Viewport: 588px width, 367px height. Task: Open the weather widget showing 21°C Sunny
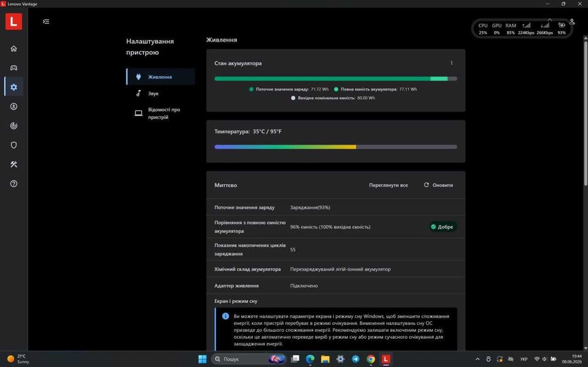(x=18, y=359)
